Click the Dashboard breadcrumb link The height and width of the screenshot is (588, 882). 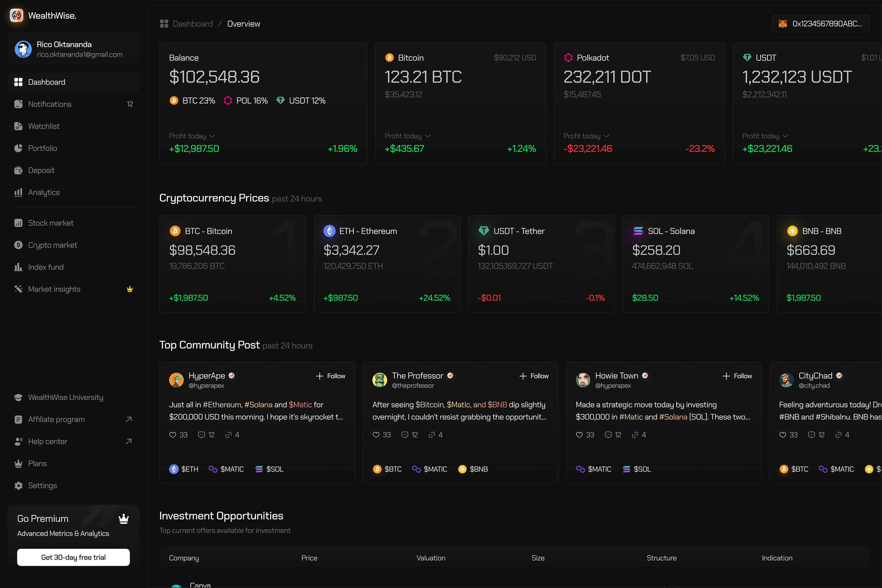point(193,24)
